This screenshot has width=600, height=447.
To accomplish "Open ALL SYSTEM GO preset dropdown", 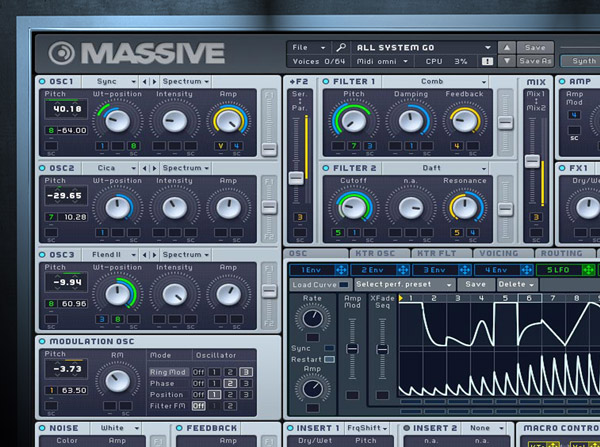I will 424,47.
